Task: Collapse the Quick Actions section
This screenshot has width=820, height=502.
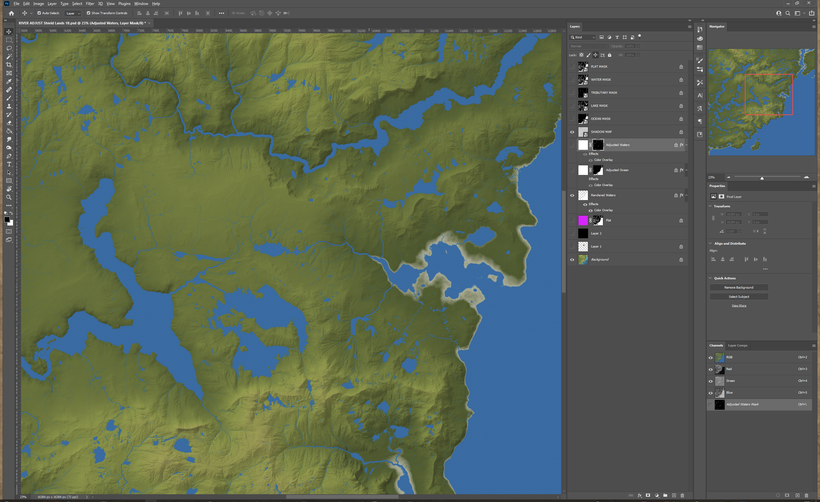Action: coord(711,278)
